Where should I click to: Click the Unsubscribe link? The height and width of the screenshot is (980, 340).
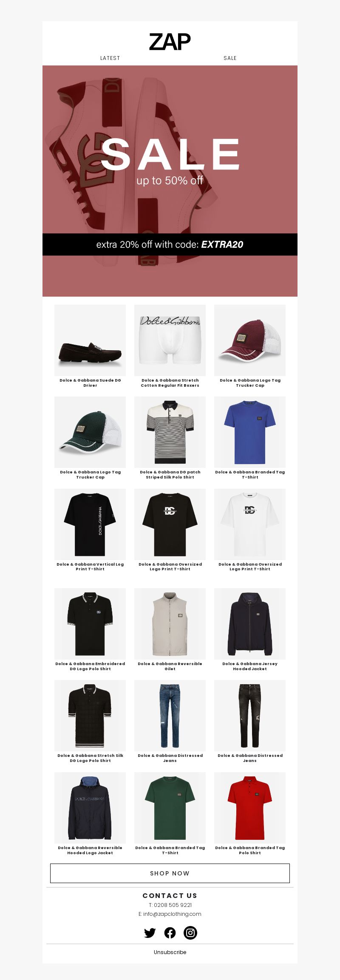click(x=170, y=952)
